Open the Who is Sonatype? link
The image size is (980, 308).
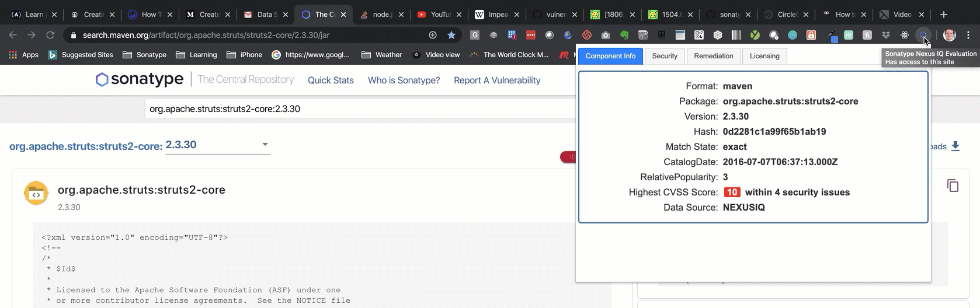[x=404, y=80]
